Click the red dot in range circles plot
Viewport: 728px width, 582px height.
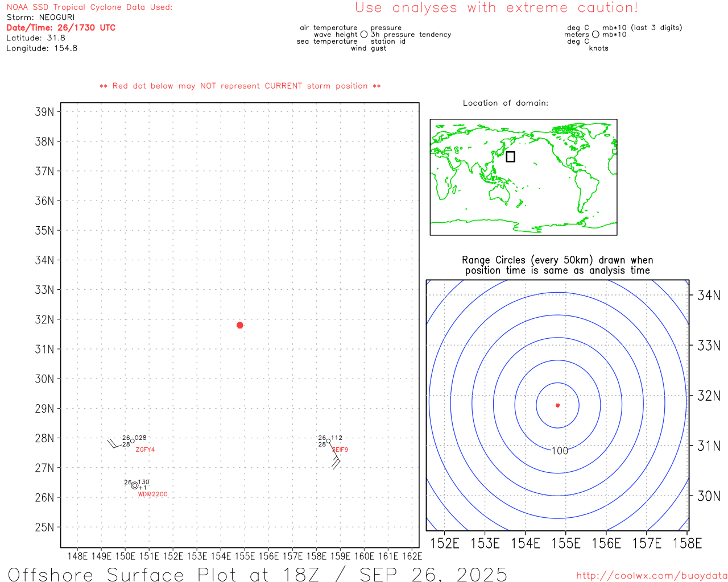(x=557, y=405)
